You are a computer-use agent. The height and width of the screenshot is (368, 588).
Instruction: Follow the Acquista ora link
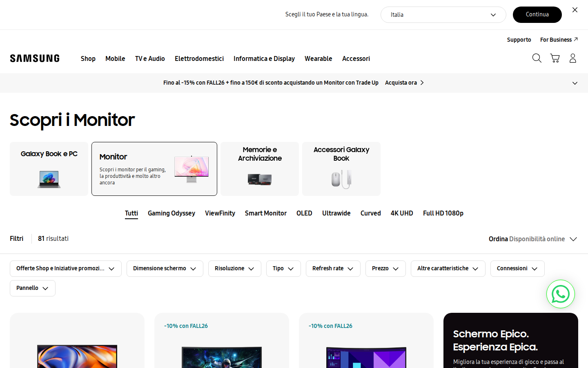point(405,83)
